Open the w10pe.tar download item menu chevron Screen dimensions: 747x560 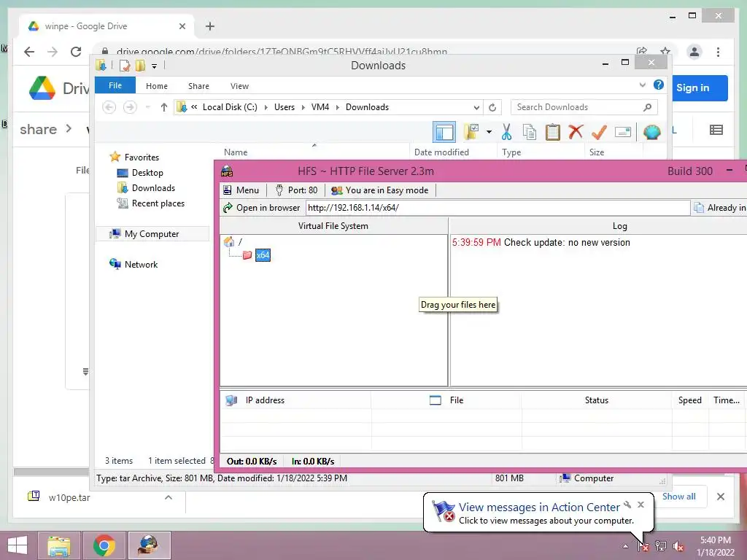pos(169,497)
